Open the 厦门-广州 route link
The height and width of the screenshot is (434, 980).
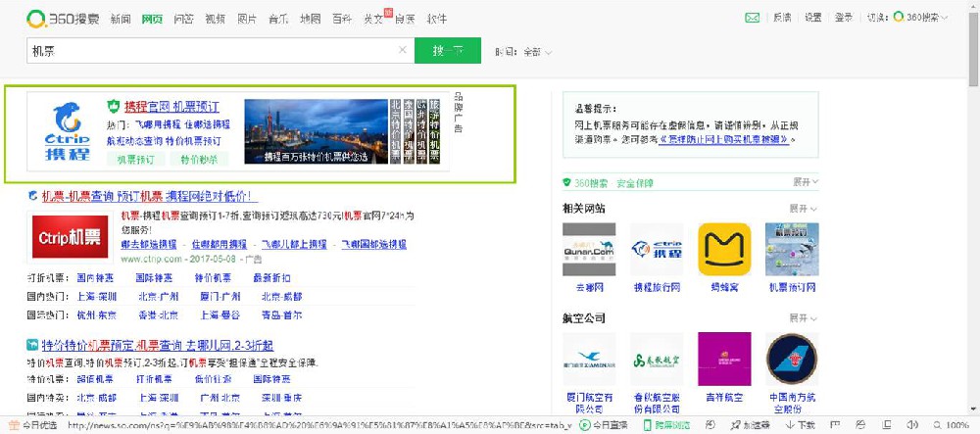click(220, 297)
